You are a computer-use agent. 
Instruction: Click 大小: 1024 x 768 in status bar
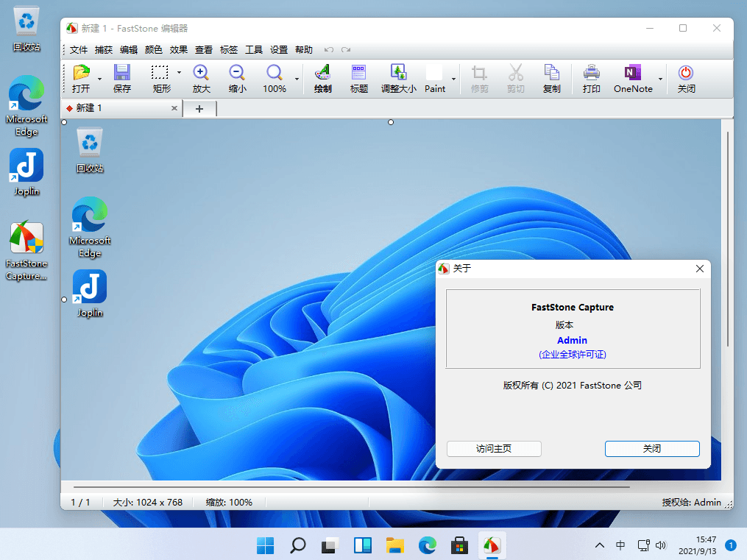click(x=148, y=503)
